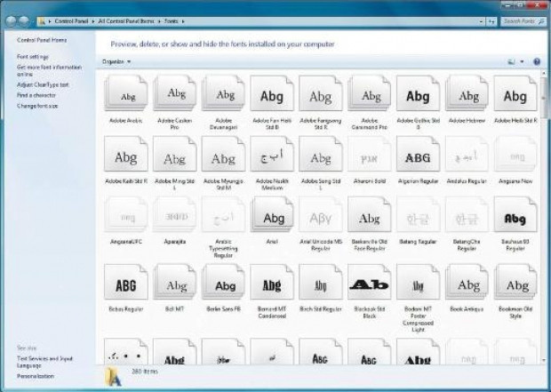Select the Bauhaus 93 Regular font
The width and height of the screenshot is (551, 392).
[515, 214]
